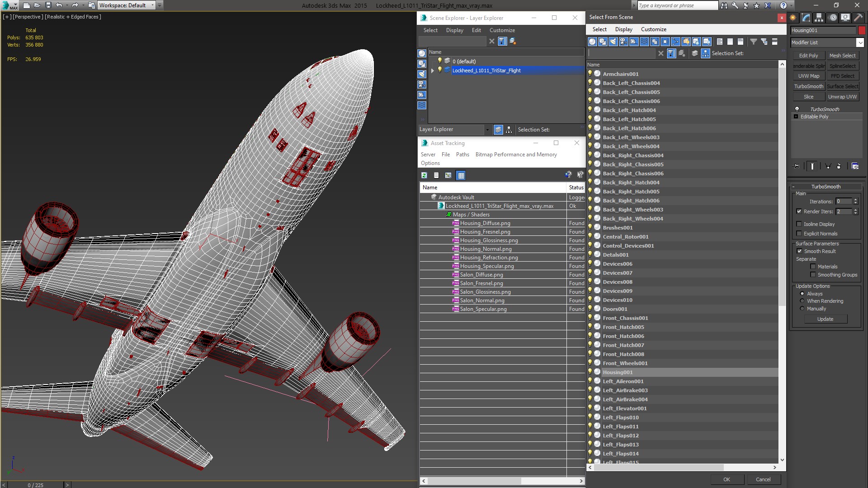Click the Pin Stack icon
Viewport: 868px width, 488px height.
pyautogui.click(x=797, y=166)
